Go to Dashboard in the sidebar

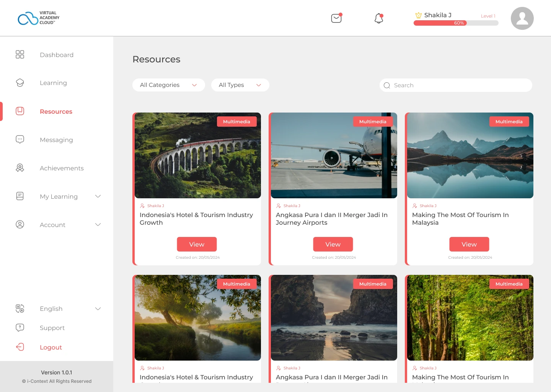click(57, 55)
